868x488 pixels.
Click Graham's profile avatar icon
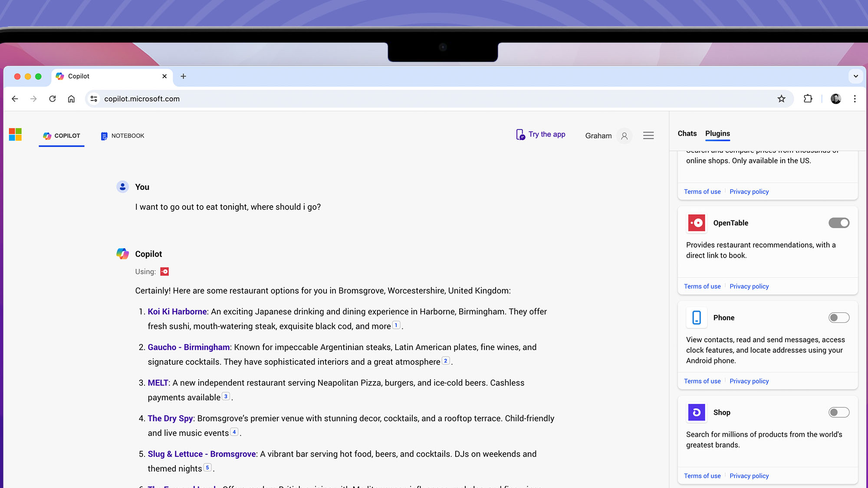coord(624,136)
